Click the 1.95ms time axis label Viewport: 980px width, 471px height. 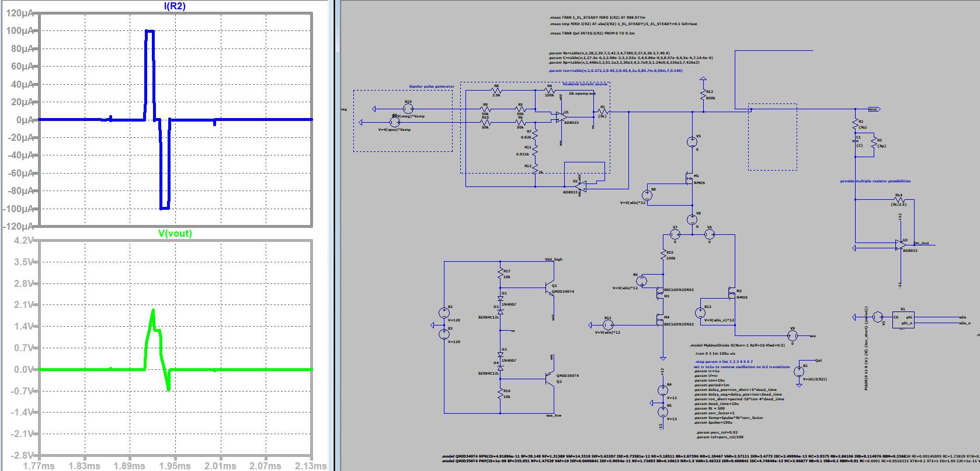pyautogui.click(x=175, y=466)
